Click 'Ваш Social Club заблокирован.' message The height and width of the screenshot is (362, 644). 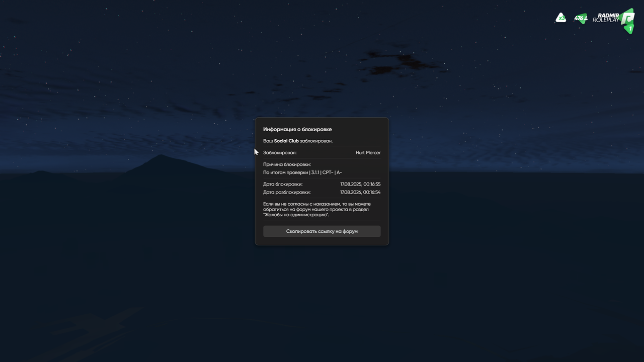pos(298,141)
